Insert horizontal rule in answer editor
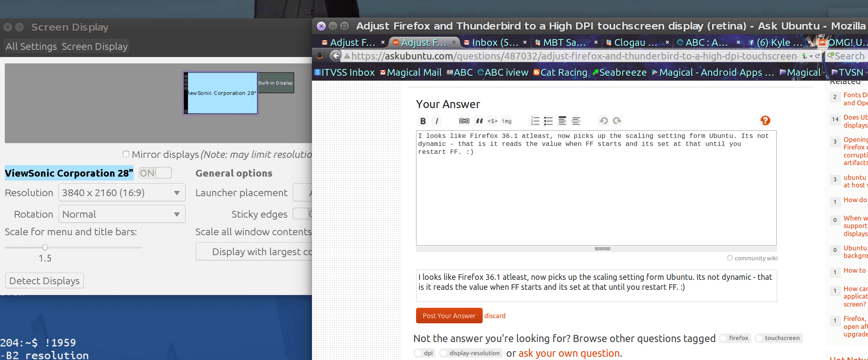868x360 pixels. pyautogui.click(x=576, y=121)
